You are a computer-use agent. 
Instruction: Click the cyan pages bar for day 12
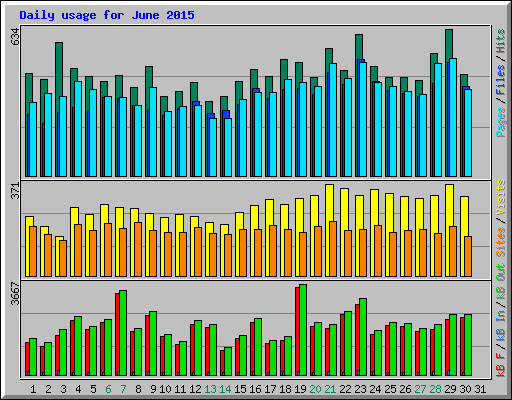(x=198, y=141)
